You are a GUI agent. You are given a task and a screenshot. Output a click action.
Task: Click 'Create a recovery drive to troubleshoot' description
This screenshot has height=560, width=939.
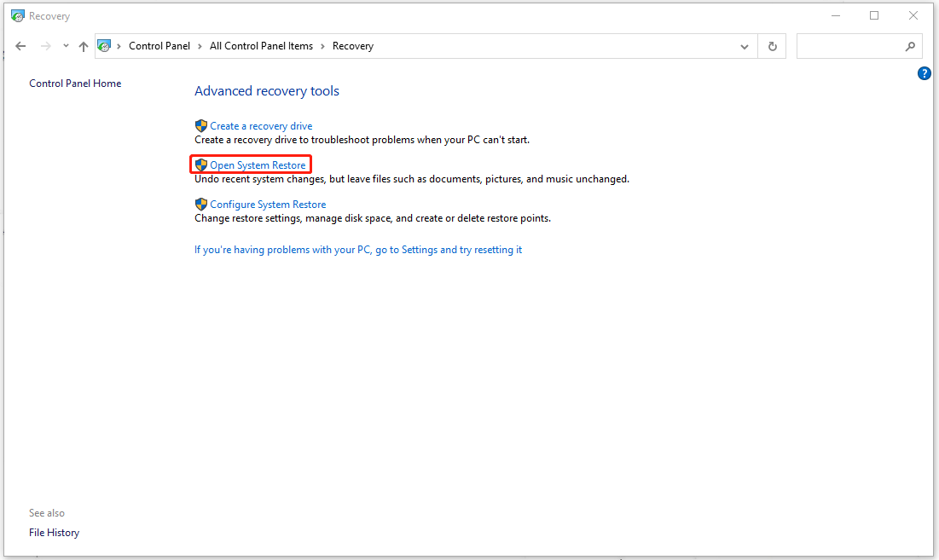[x=362, y=140]
